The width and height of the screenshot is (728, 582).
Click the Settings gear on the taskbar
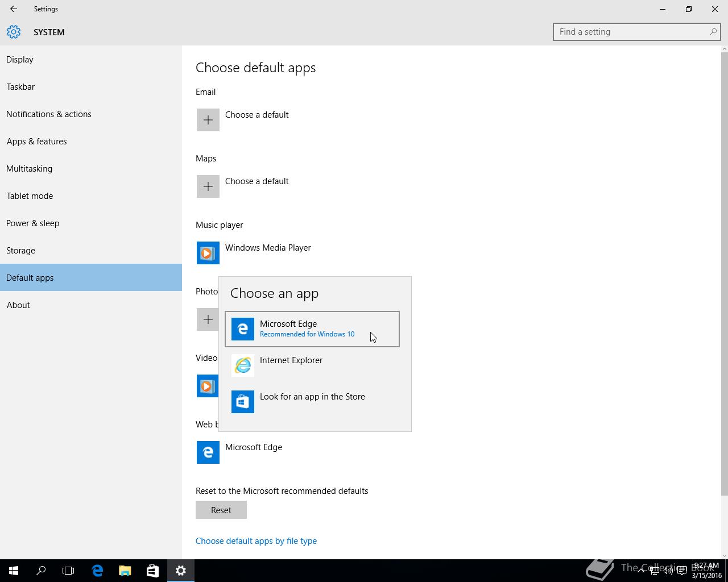[181, 571]
